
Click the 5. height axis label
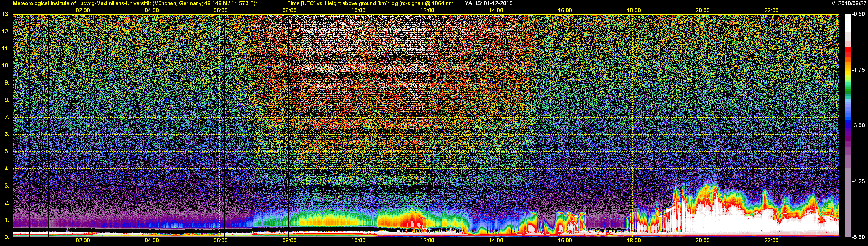[x=7, y=152]
